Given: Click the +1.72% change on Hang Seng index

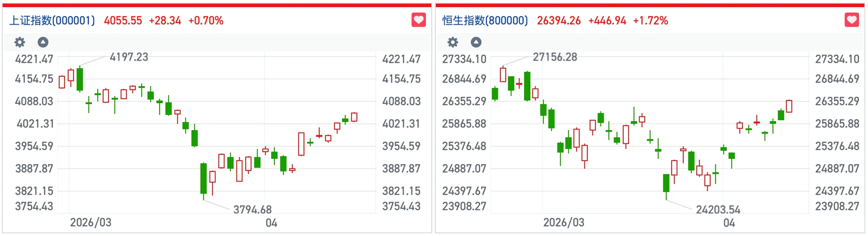Looking at the screenshot, I should (651, 21).
